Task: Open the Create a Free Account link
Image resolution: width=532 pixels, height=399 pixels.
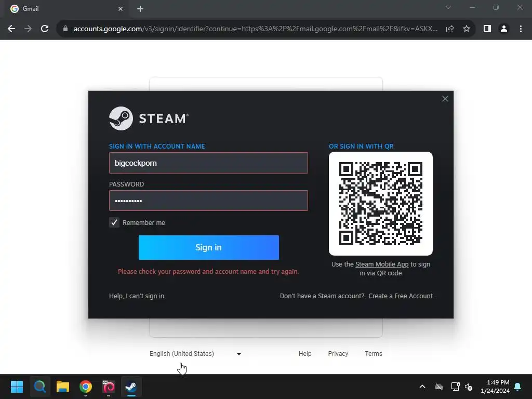Action: (x=401, y=296)
